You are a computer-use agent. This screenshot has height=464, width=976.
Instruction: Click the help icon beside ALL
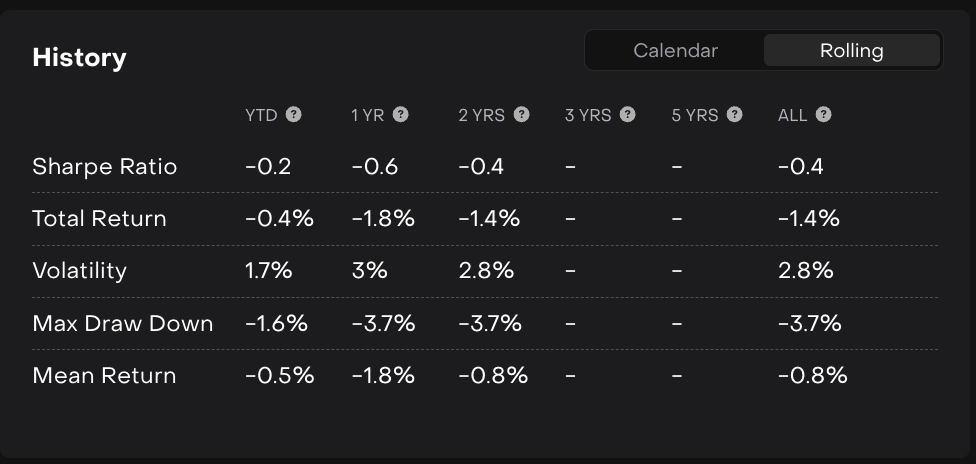click(823, 115)
